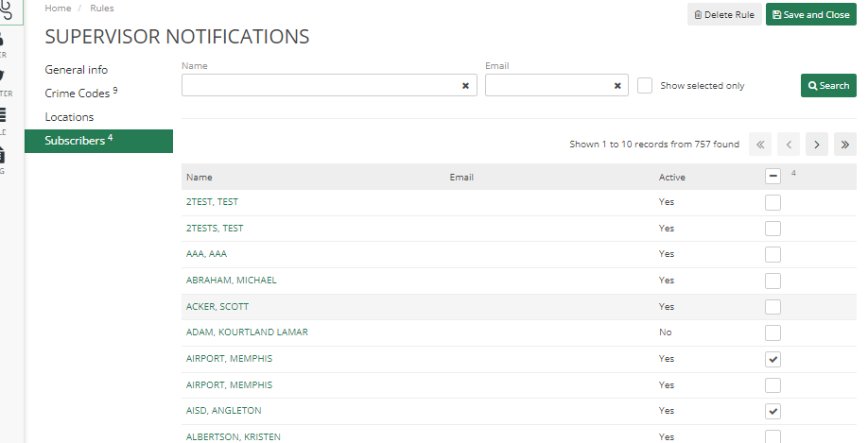Select the checkbox for ABRAHAM, MICHAEL
The height and width of the screenshot is (443, 868).
tap(773, 281)
